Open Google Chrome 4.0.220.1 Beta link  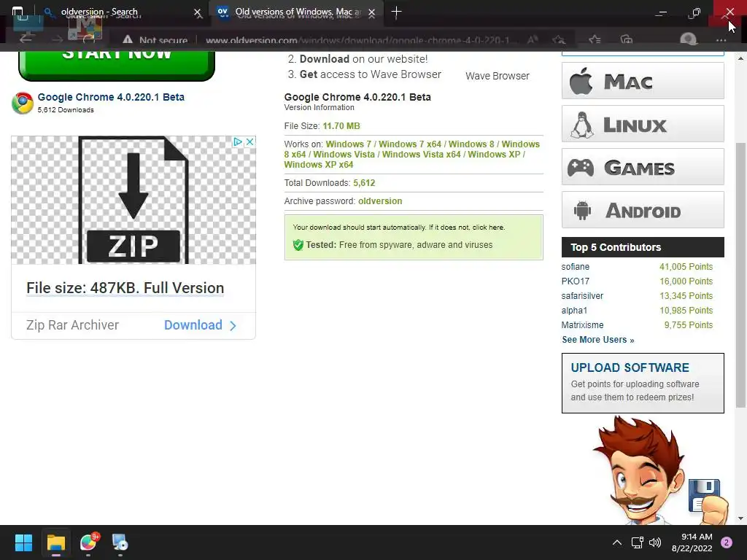(111, 97)
